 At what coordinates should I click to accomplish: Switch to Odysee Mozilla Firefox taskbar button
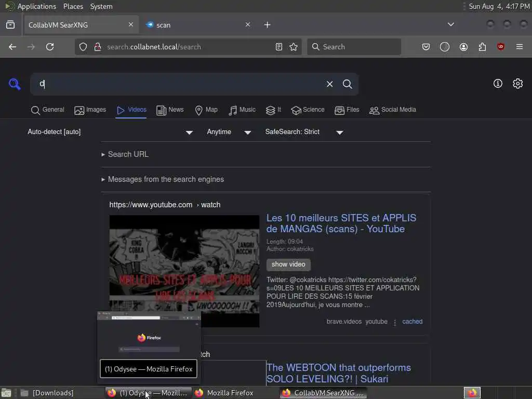[x=148, y=393]
